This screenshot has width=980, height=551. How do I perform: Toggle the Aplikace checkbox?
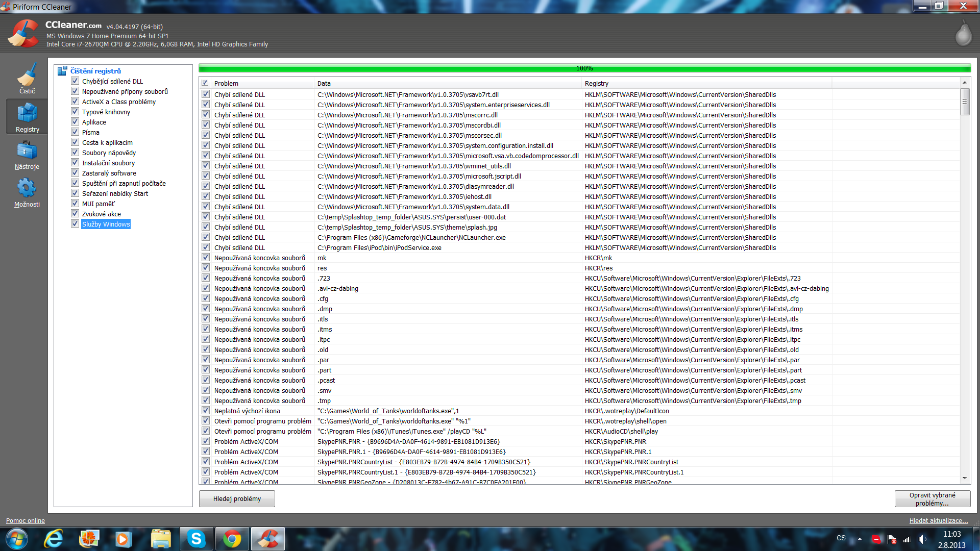75,122
